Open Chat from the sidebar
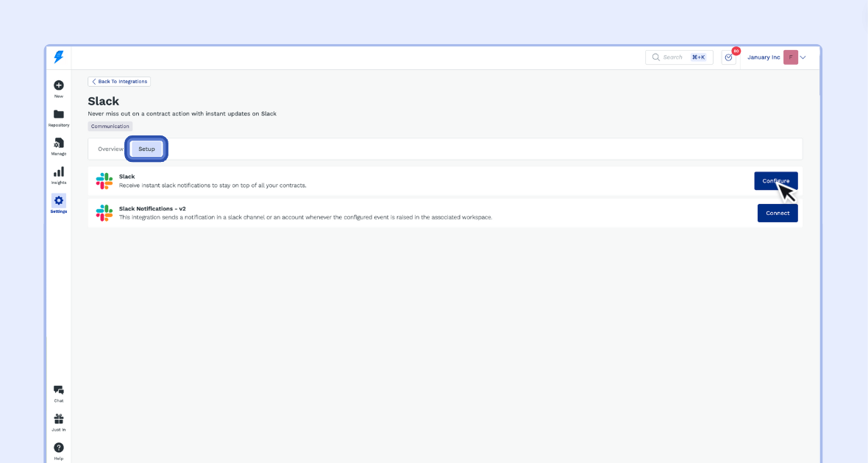This screenshot has height=463, width=868. tap(59, 393)
